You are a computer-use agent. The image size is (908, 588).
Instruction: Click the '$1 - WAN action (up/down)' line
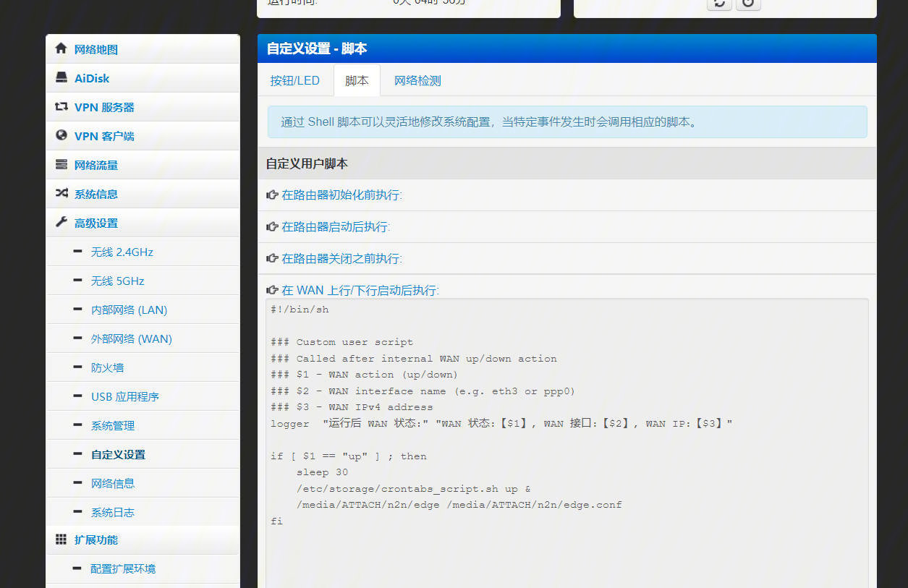364,375
